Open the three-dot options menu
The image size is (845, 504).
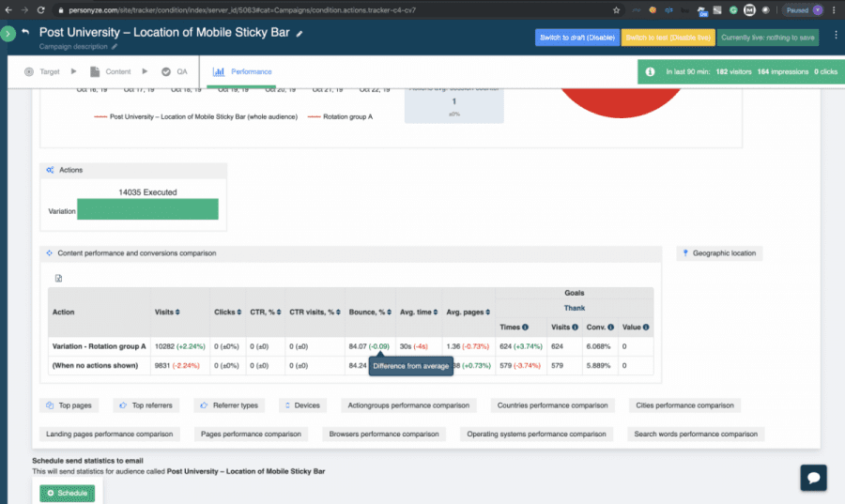point(835,36)
